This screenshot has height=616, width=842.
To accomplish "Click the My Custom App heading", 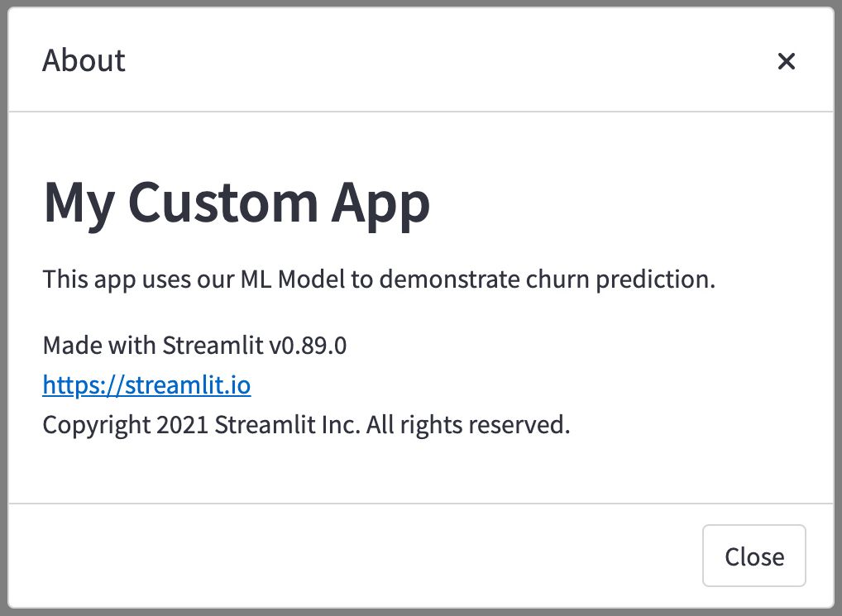I will point(236,203).
